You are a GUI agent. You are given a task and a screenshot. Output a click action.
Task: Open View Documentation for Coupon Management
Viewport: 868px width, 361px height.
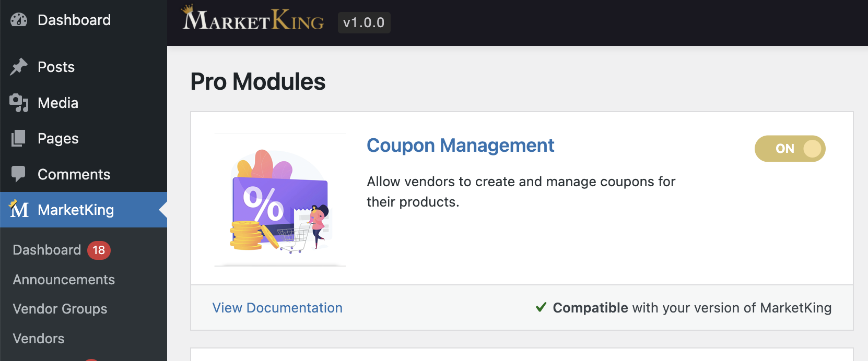pos(277,307)
